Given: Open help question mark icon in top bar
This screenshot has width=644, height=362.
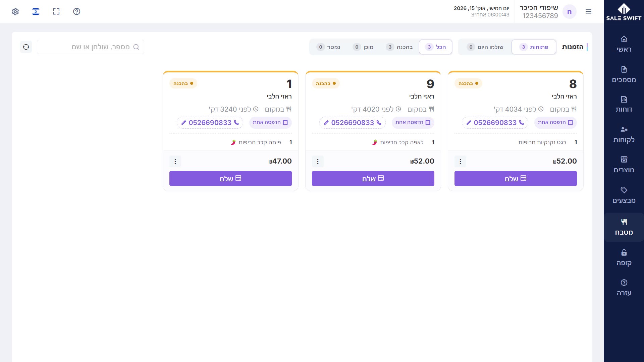Looking at the screenshot, I should (x=76, y=12).
